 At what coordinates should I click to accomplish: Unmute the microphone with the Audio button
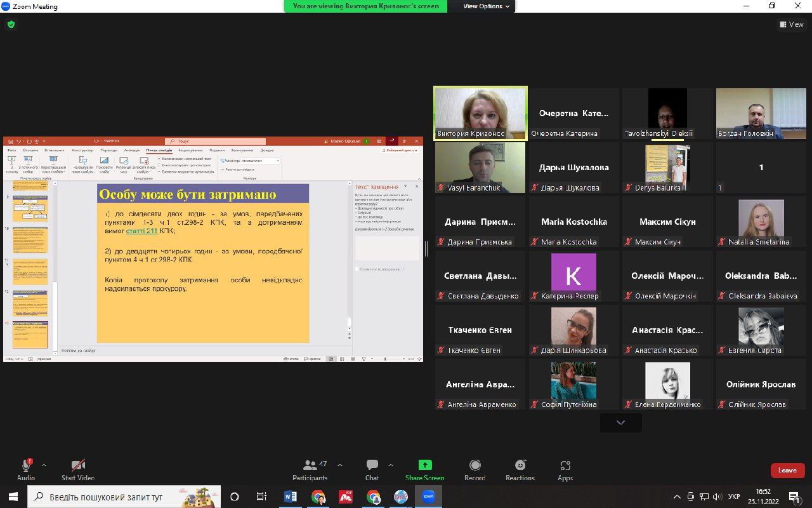(26, 468)
